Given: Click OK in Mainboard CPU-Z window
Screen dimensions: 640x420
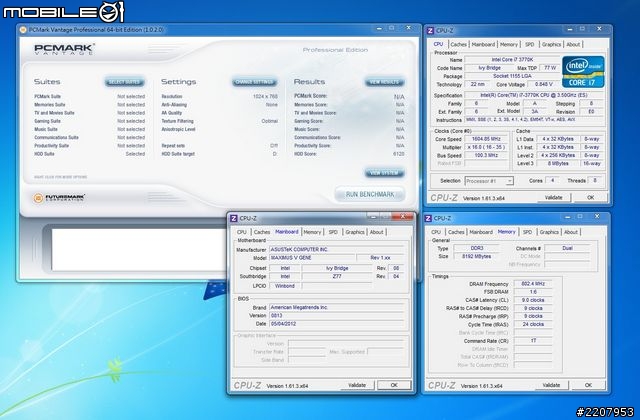Looking at the screenshot, I should [394, 385].
